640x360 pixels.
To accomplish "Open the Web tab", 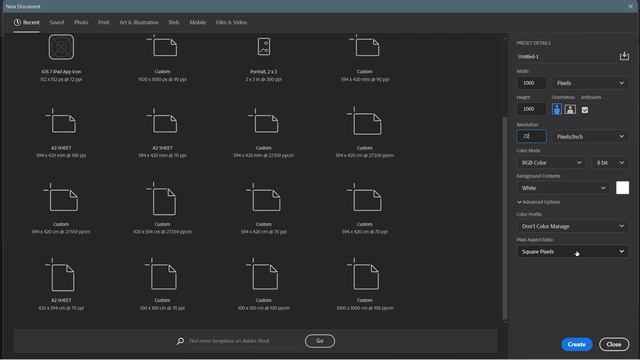I will click(174, 22).
